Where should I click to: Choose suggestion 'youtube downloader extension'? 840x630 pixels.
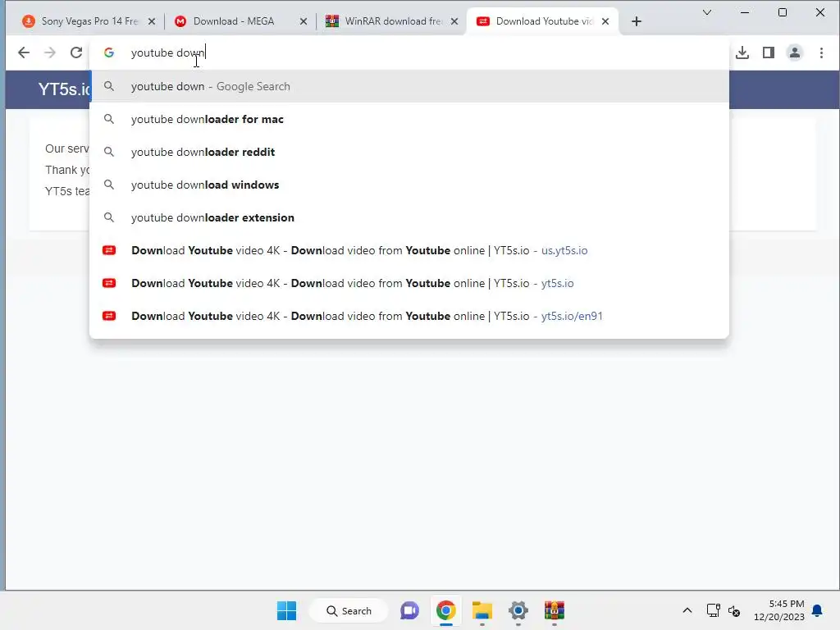[409, 217]
